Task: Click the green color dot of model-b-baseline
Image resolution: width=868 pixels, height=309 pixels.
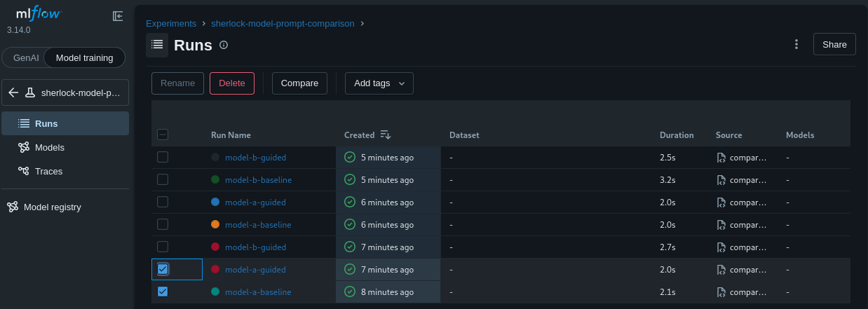Action: 215,179
